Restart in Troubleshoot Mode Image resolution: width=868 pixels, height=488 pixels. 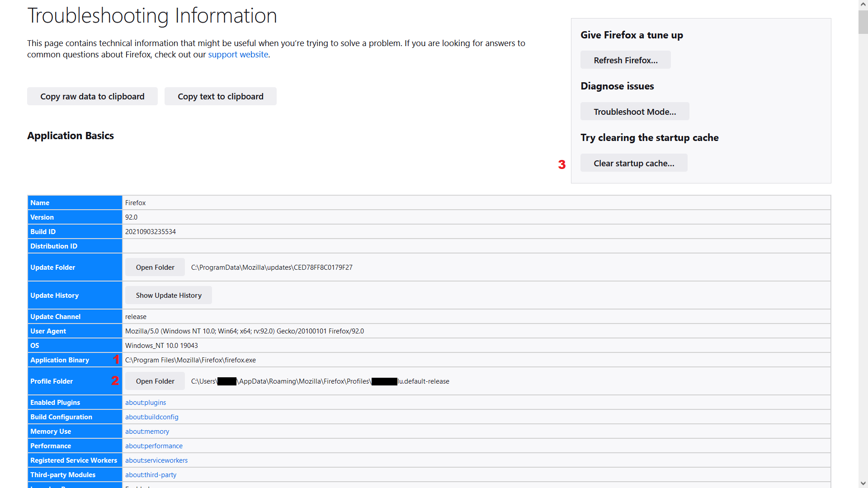tap(635, 111)
